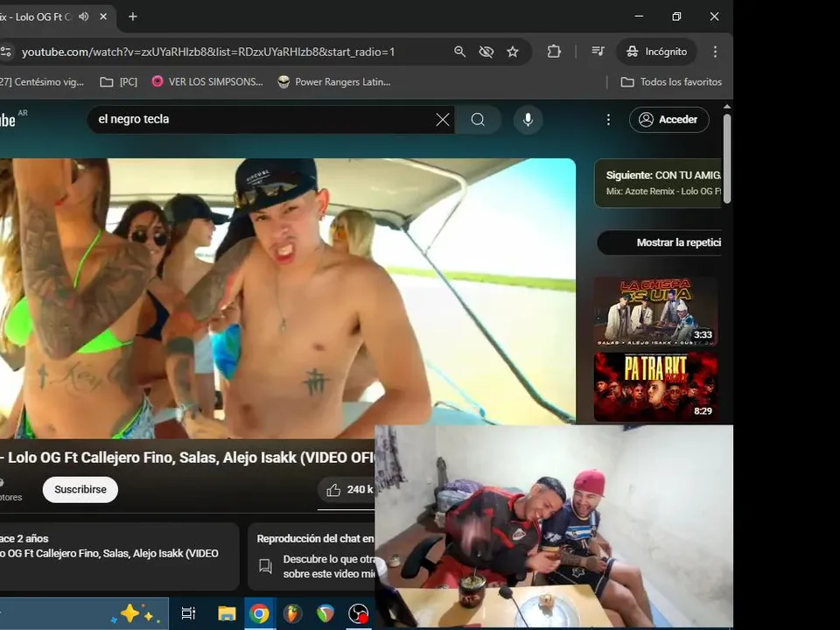
Task: Expand Todos los favoritos folder
Action: [x=671, y=82]
